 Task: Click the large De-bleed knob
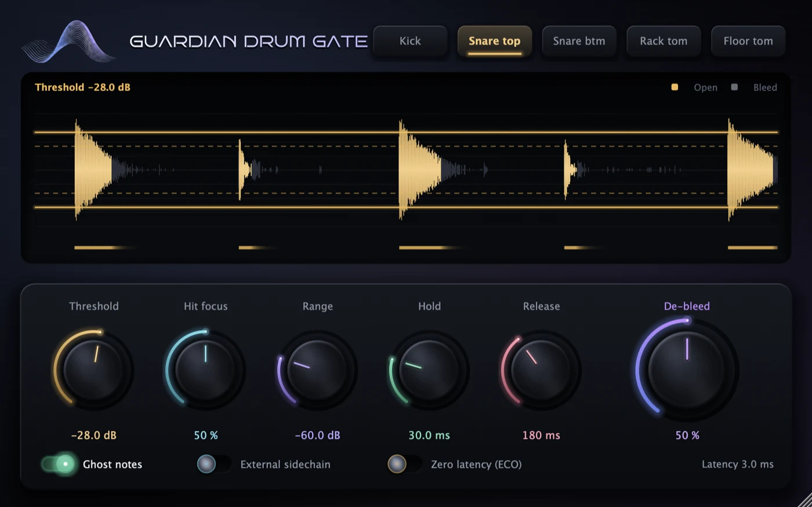[687, 370]
